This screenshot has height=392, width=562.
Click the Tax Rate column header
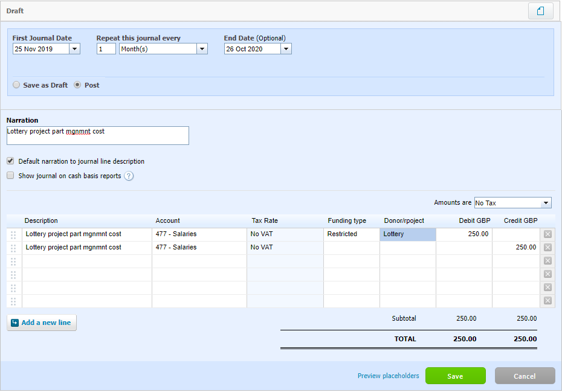point(265,220)
